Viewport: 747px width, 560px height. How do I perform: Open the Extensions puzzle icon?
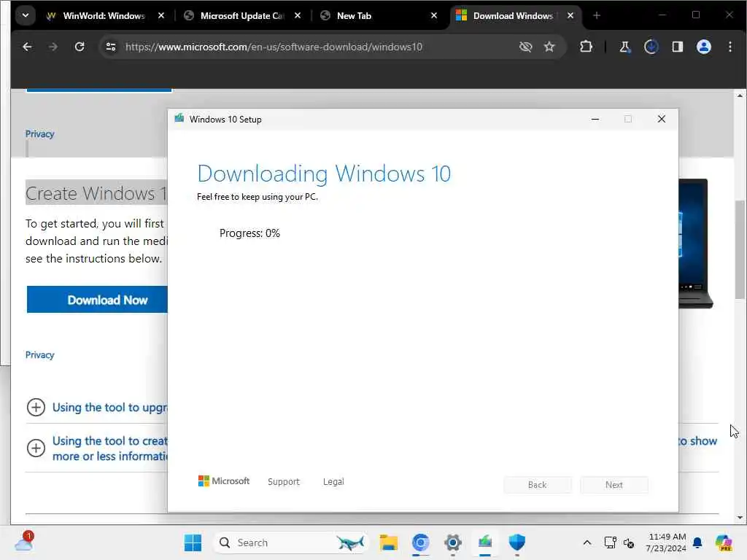click(586, 47)
